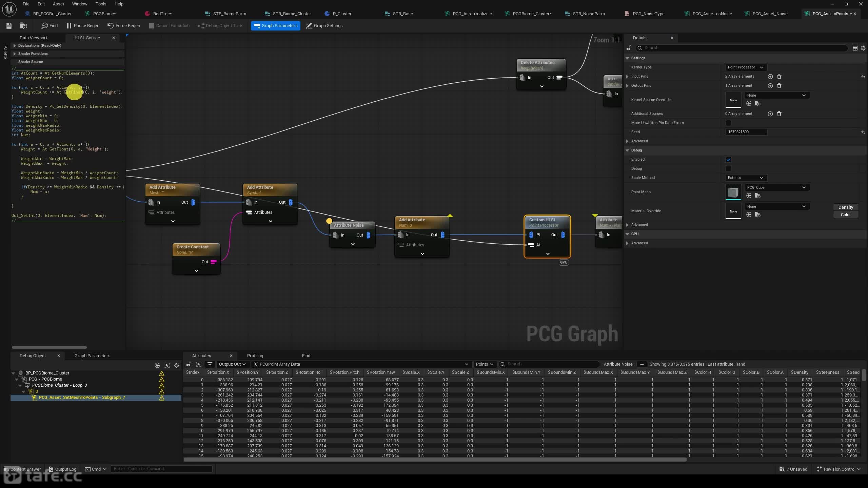Enable Mute Unwritten Pin Data Errors

[x=728, y=123]
